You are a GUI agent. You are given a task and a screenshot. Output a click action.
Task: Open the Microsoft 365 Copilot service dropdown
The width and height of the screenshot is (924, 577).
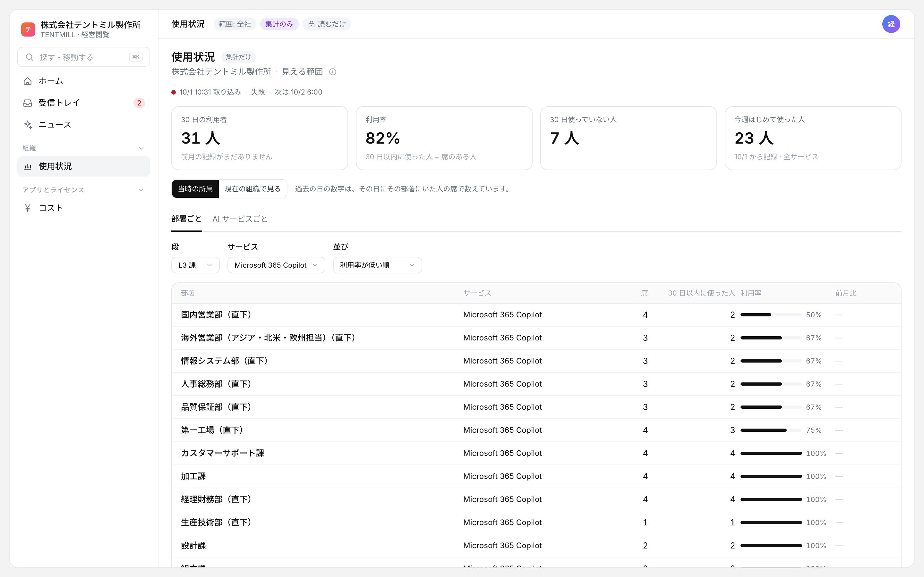point(276,265)
